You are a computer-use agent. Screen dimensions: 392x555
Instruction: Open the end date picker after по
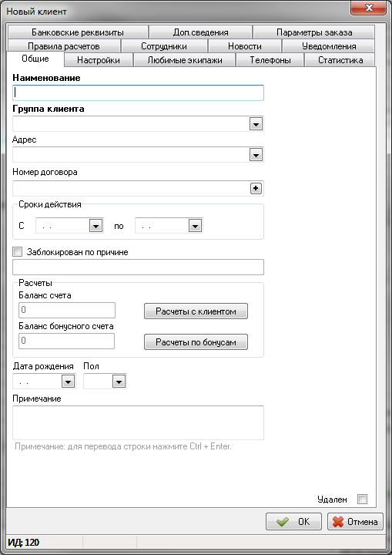coord(195,226)
